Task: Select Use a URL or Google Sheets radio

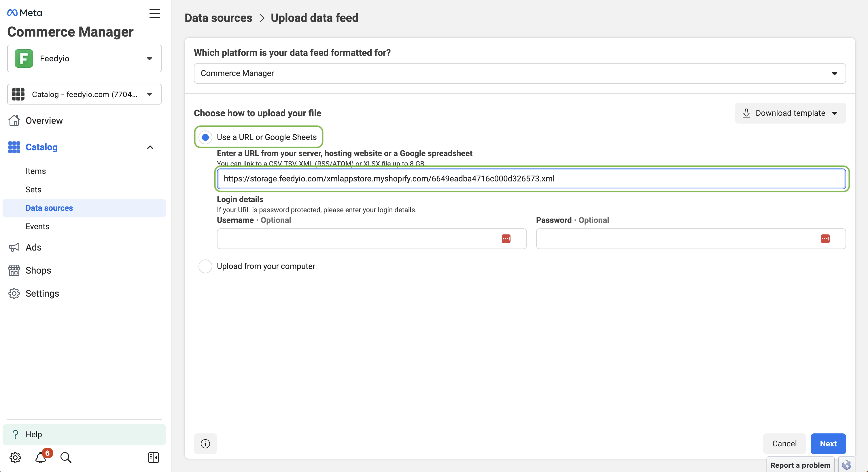Action: click(x=205, y=137)
